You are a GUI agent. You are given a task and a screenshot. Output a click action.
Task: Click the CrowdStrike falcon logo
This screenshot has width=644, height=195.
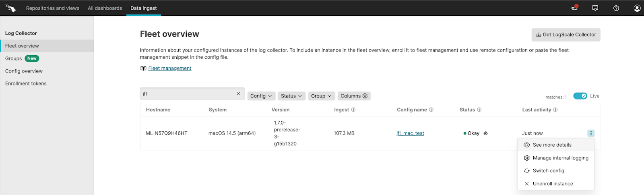11,8
